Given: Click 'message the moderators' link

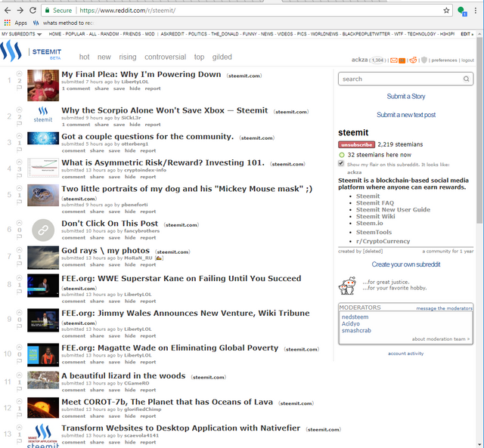Looking at the screenshot, I should coord(444,308).
